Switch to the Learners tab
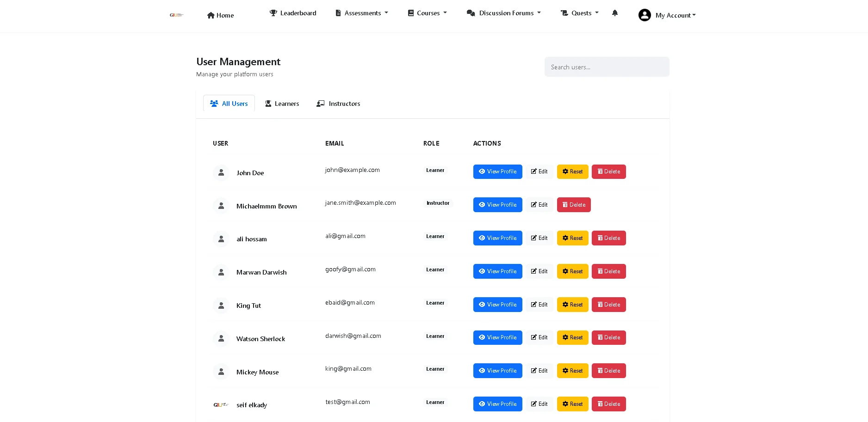Viewport: 868px width, 422px height. tap(282, 104)
